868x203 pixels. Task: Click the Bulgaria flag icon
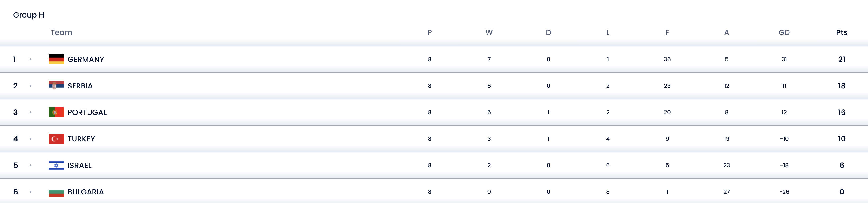coord(56,192)
